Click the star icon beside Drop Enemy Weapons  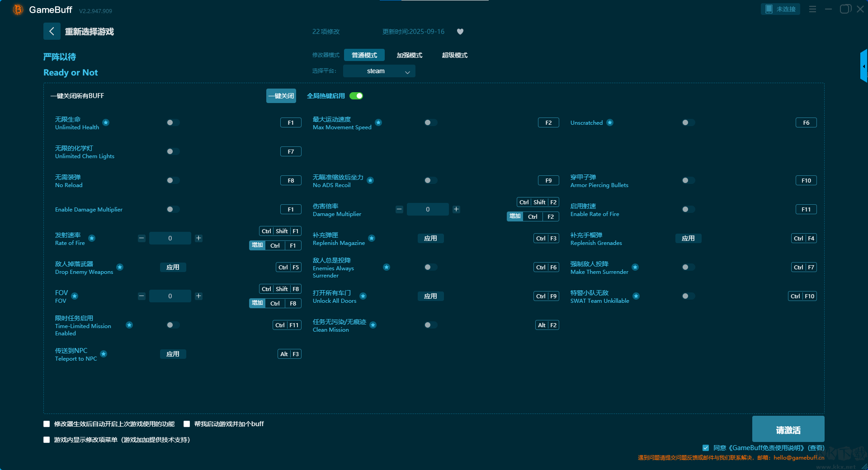[x=120, y=267]
